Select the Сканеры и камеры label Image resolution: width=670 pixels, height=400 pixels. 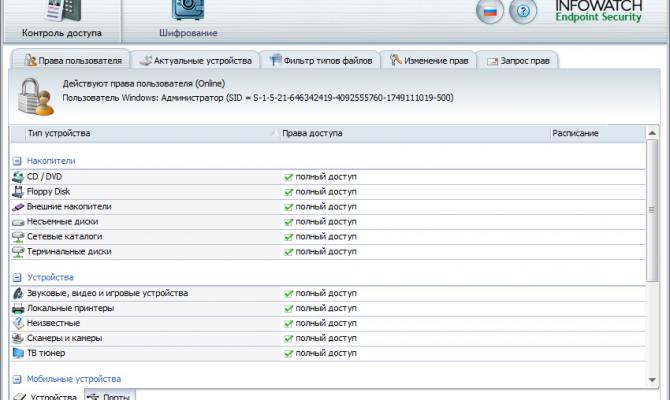tap(65, 338)
